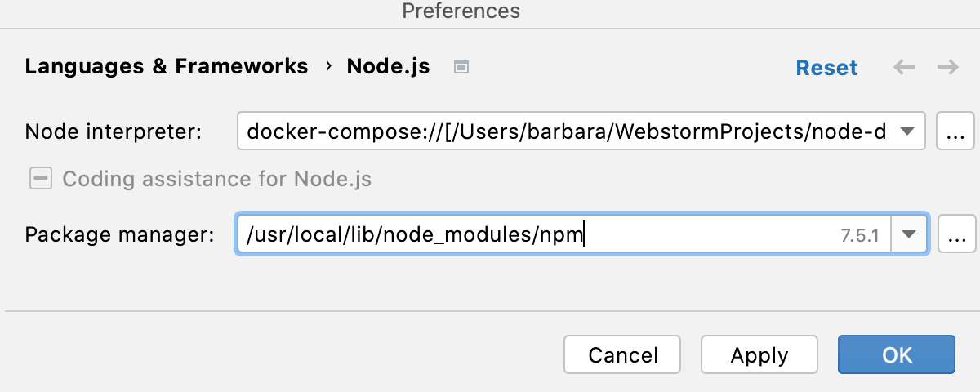Expand the Node interpreter dropdown arrow

906,131
